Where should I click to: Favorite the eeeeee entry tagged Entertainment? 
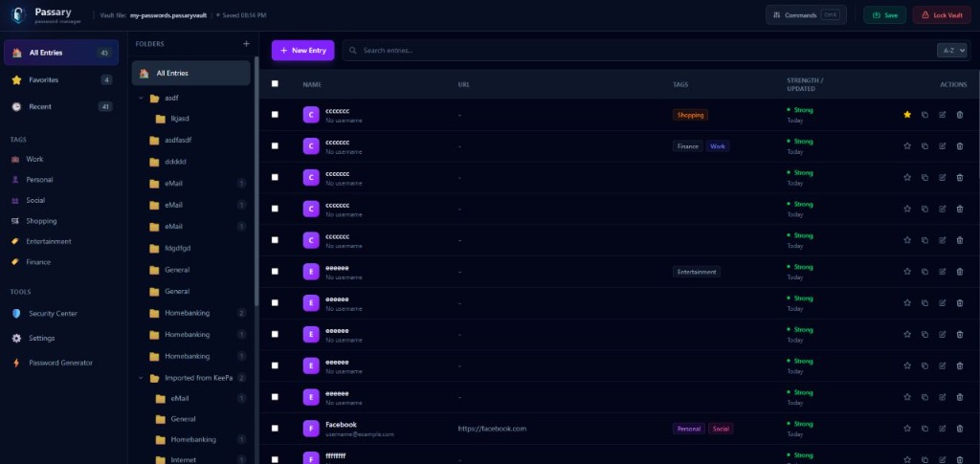pyautogui.click(x=907, y=272)
